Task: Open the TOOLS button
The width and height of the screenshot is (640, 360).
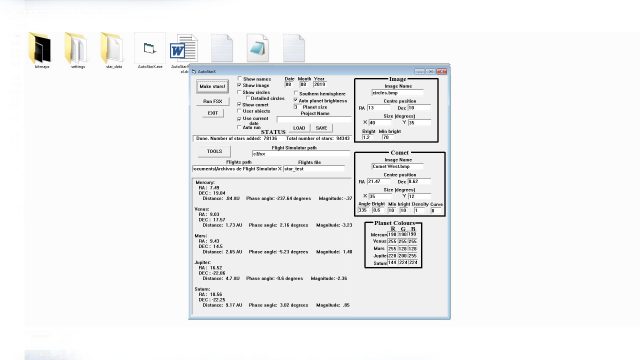Action: [214, 151]
